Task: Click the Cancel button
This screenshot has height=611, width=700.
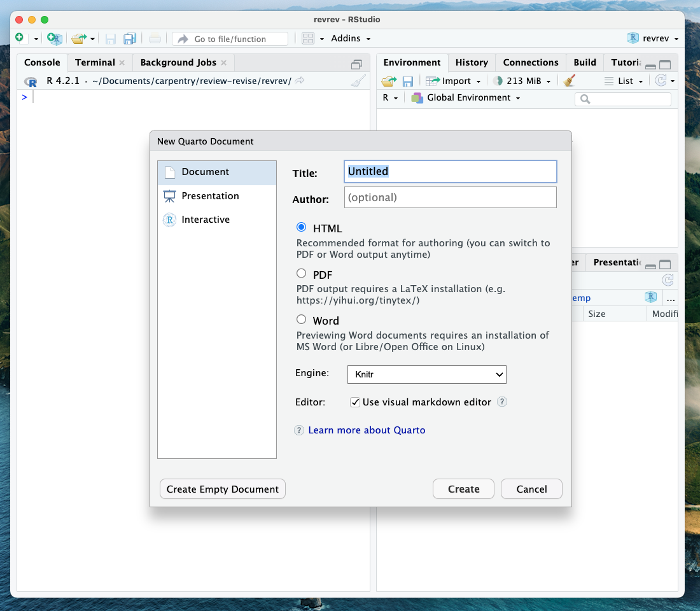Action: coord(531,489)
